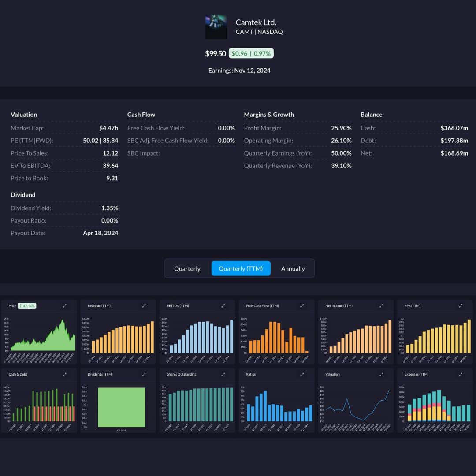
Task: Click the Ratios chart title
Action: click(251, 374)
